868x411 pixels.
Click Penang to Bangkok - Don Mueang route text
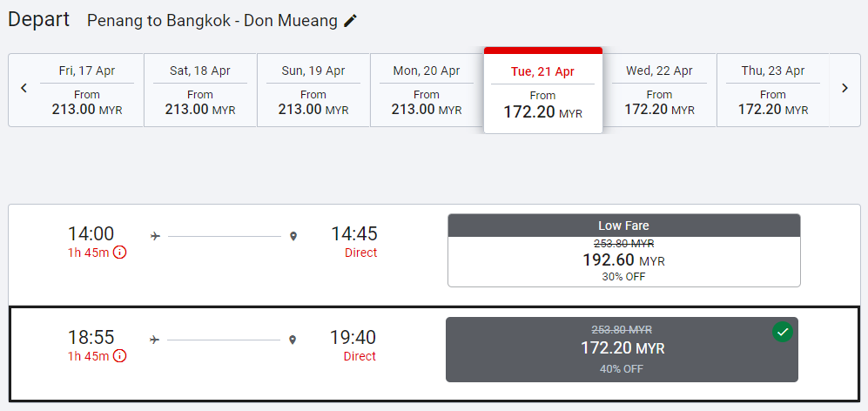tap(212, 21)
